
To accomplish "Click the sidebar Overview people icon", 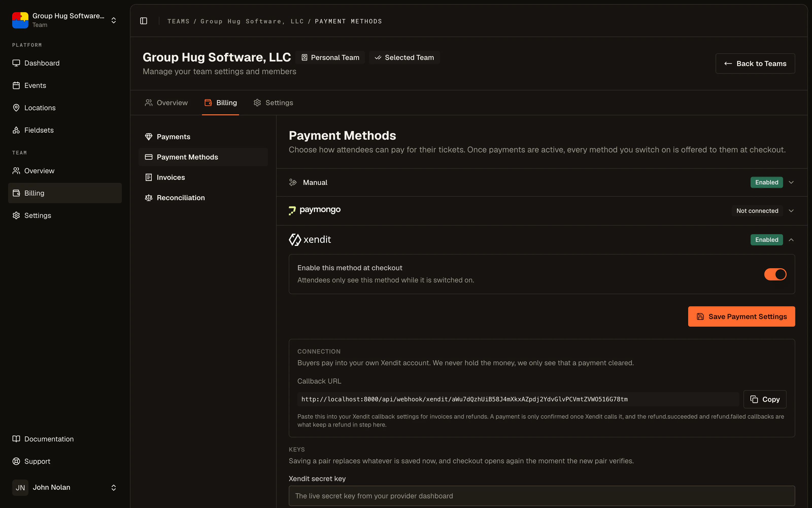I will [x=16, y=171].
